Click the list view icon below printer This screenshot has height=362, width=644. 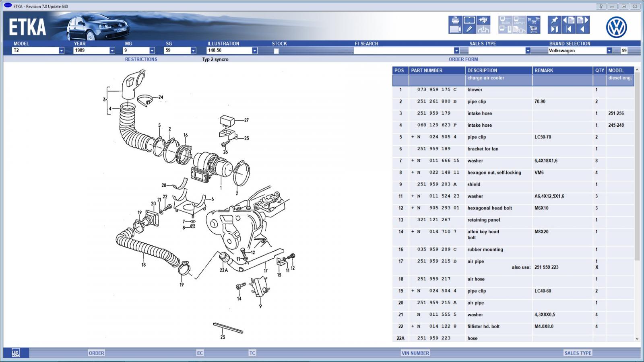455,29
